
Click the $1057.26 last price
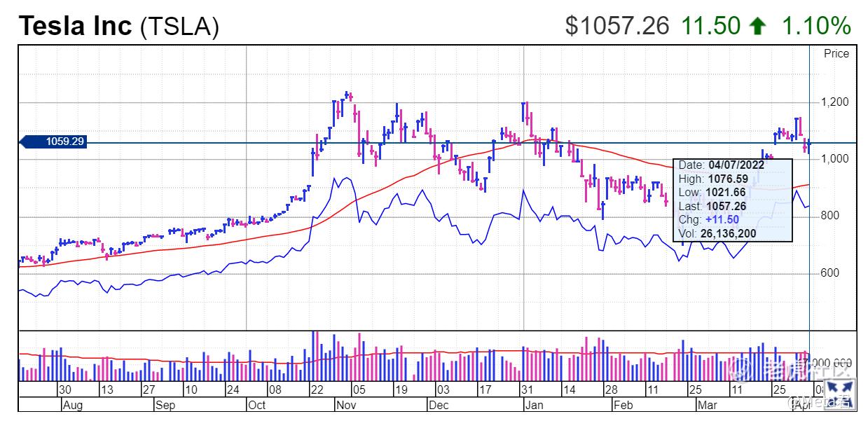617,26
